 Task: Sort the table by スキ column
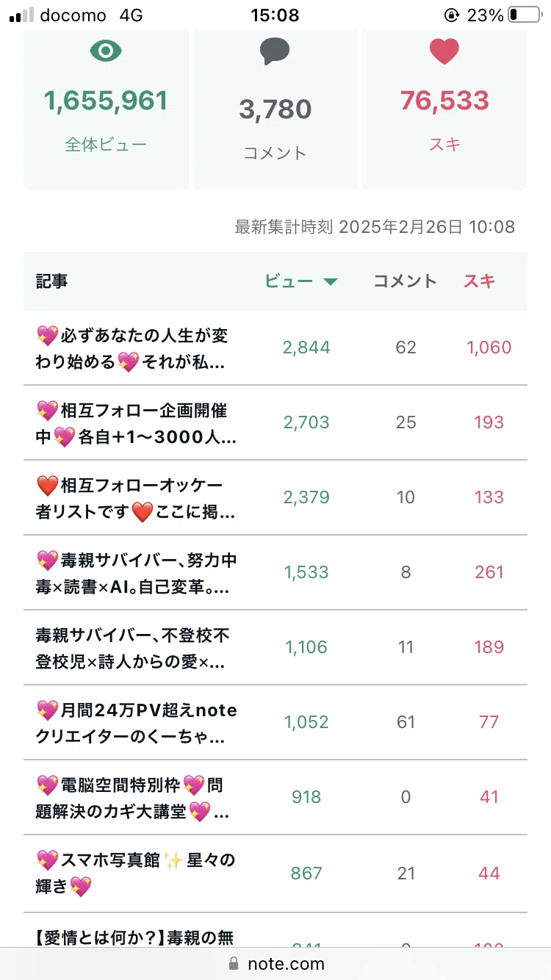tap(479, 281)
